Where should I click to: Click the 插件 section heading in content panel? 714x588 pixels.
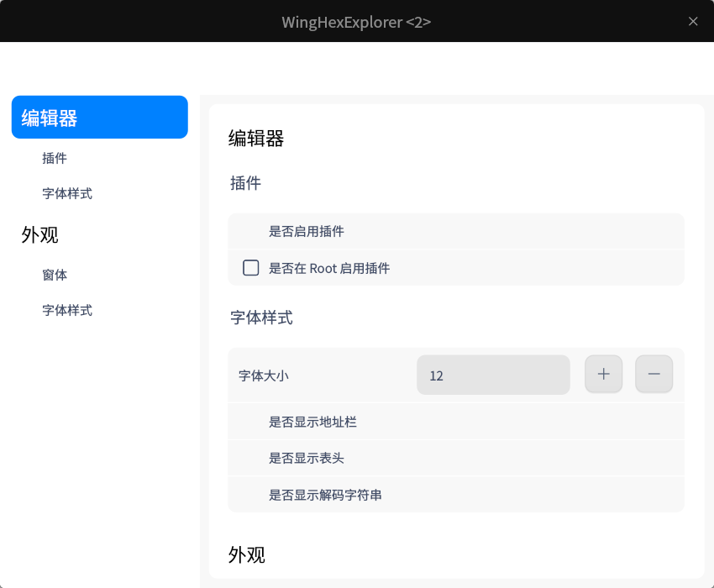246,183
